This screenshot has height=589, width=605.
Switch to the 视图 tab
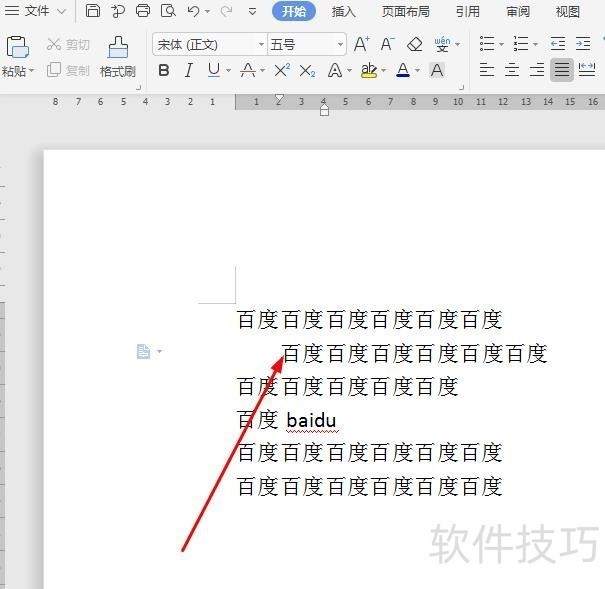point(568,12)
